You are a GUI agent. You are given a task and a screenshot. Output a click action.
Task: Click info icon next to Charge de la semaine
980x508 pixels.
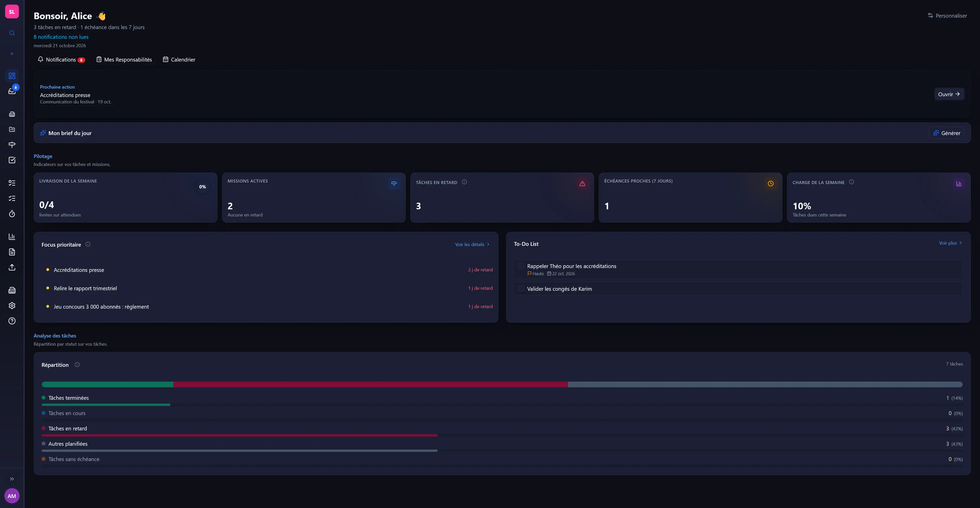851,182
